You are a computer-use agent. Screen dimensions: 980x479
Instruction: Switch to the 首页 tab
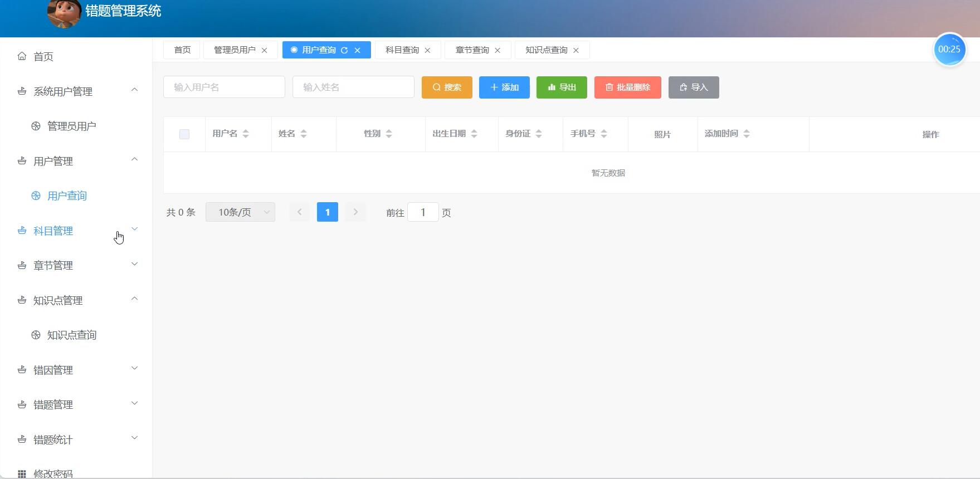tap(182, 50)
